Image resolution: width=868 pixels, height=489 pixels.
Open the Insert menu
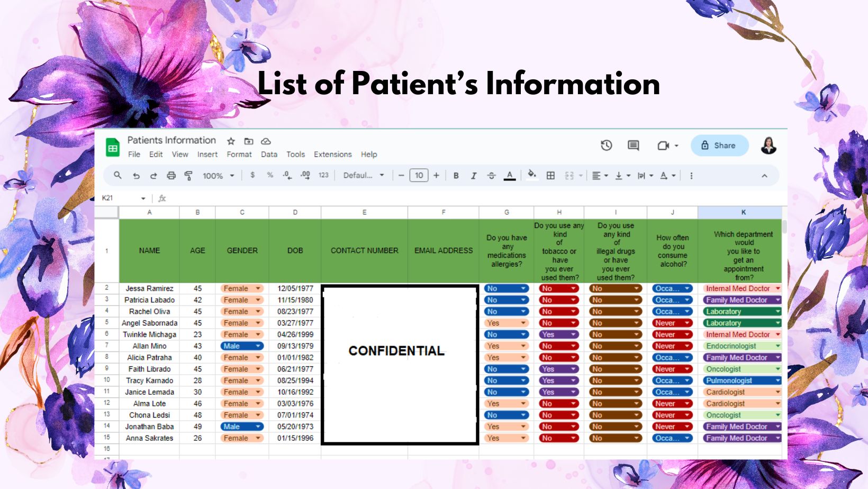pyautogui.click(x=207, y=155)
